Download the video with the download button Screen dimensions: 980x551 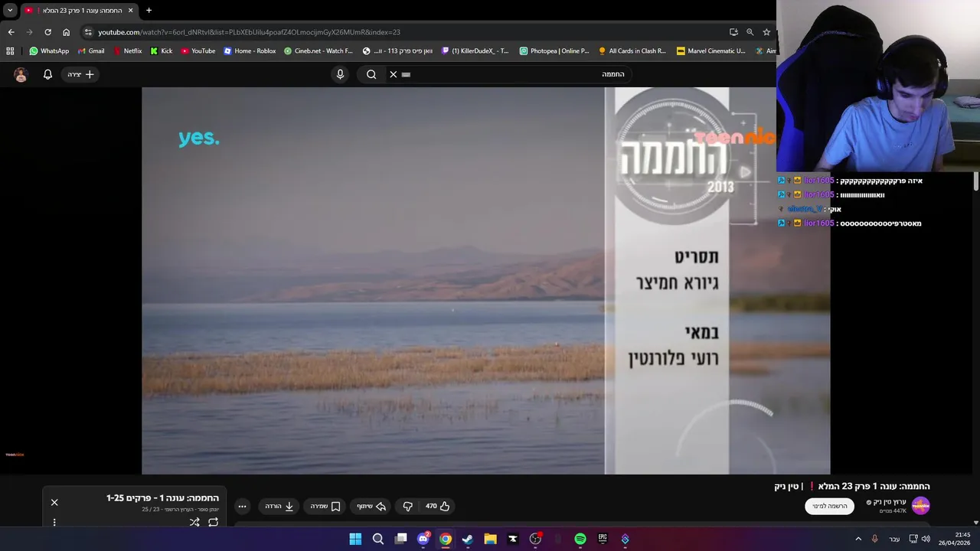click(279, 506)
